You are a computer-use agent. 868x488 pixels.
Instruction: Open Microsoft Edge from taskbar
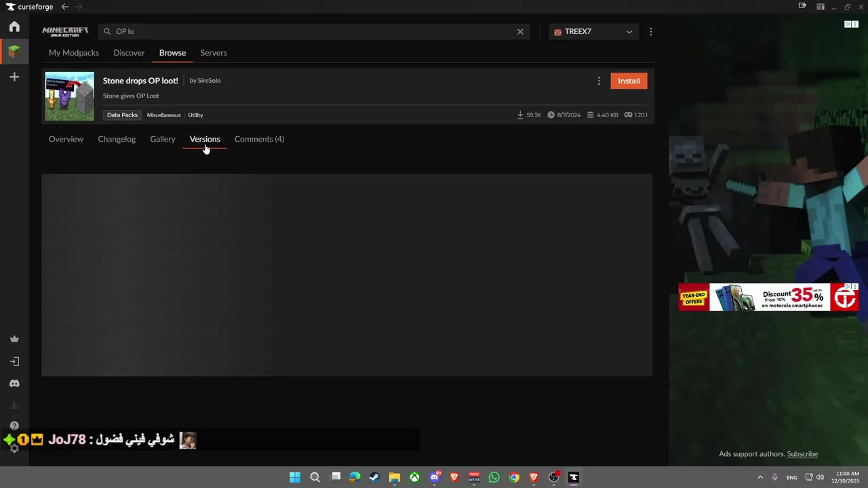click(355, 477)
